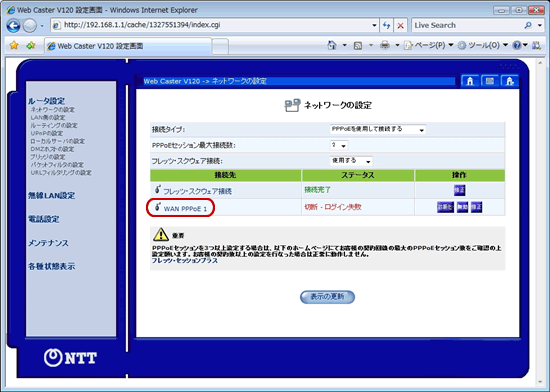The width and height of the screenshot is (550, 392).
Task: Click the page scrollbar down arrow
Action: click(x=540, y=381)
